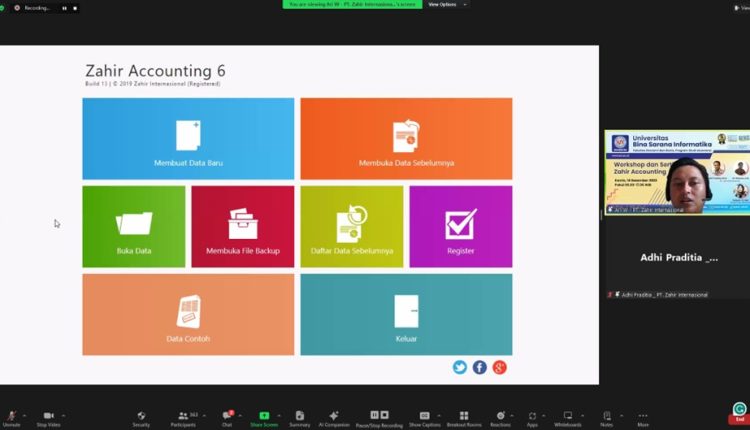Open the View Options dropdown
Viewport: 750px width, 430px height.
(447, 4)
